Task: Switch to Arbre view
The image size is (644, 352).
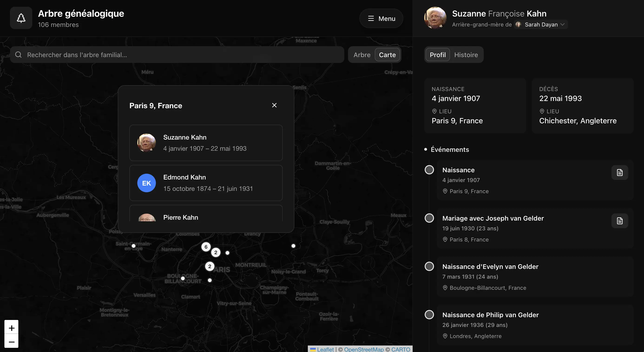Action: [x=362, y=55]
